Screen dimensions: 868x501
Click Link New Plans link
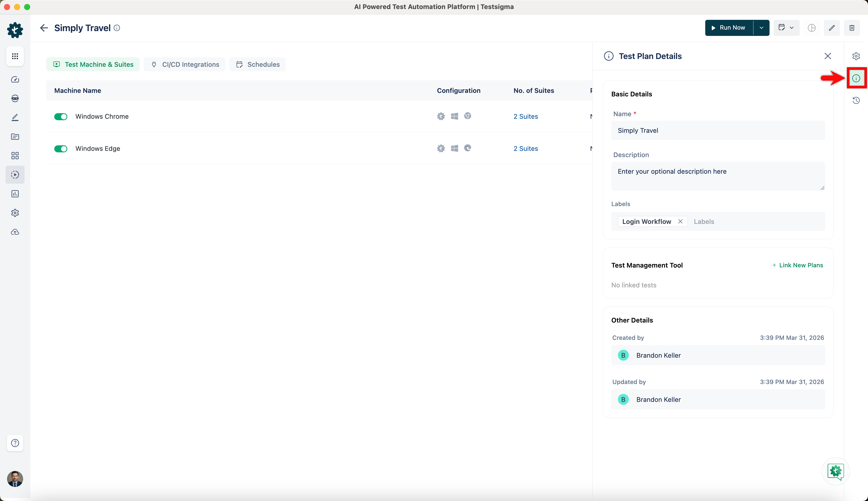click(x=797, y=265)
